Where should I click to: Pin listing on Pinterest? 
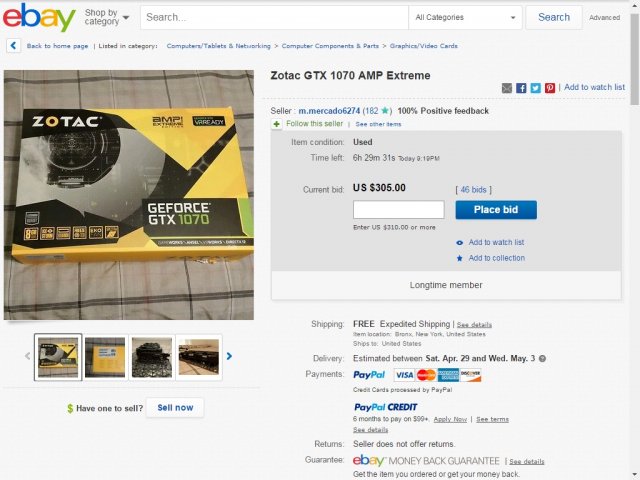[550, 88]
